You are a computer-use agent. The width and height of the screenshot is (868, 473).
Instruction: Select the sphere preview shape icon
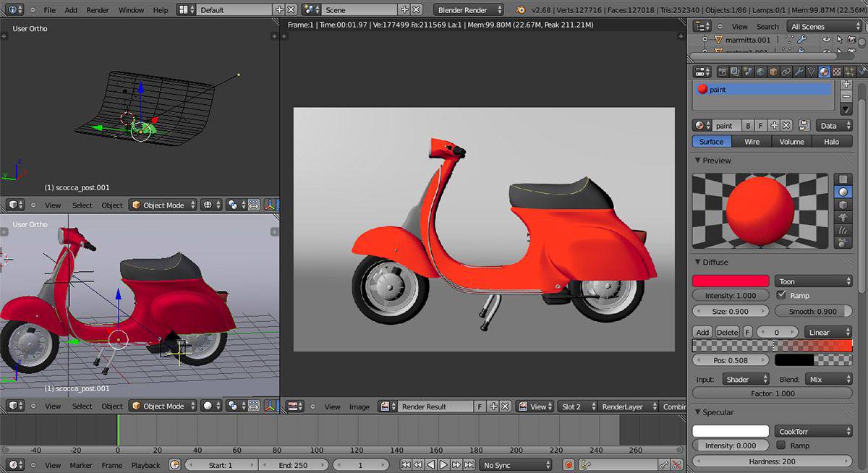point(843,192)
